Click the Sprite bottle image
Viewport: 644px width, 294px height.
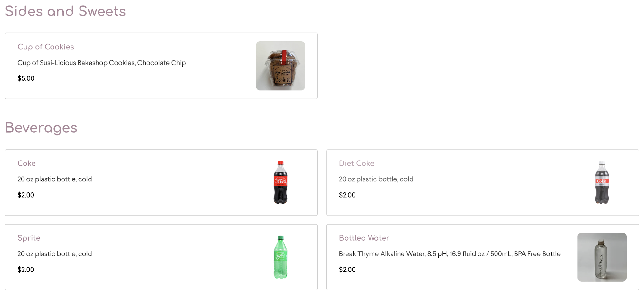coord(280,257)
